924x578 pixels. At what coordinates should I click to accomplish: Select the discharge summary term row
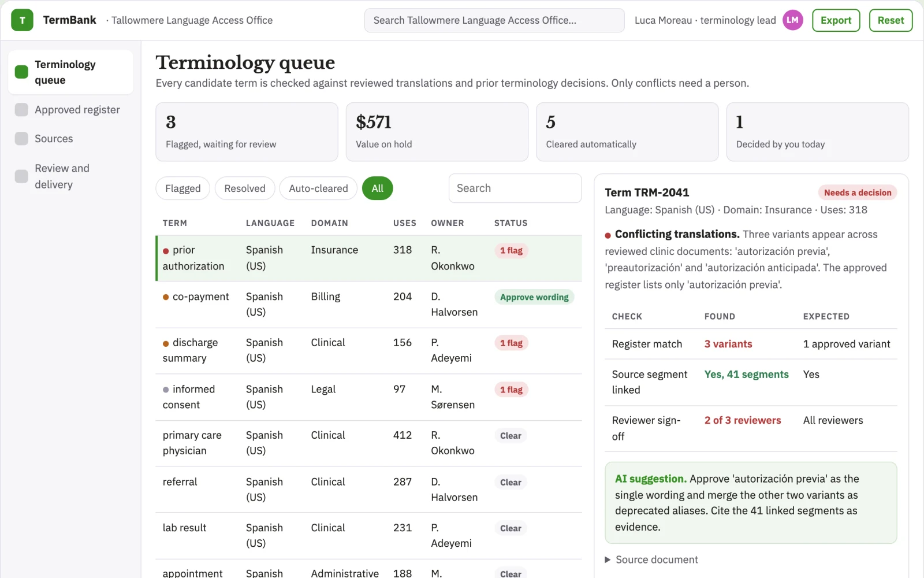[x=368, y=351]
